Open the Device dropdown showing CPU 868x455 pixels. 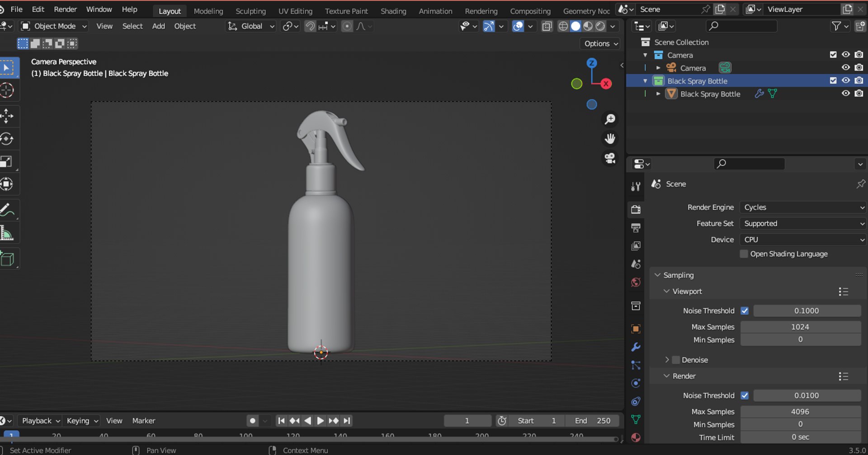click(803, 240)
